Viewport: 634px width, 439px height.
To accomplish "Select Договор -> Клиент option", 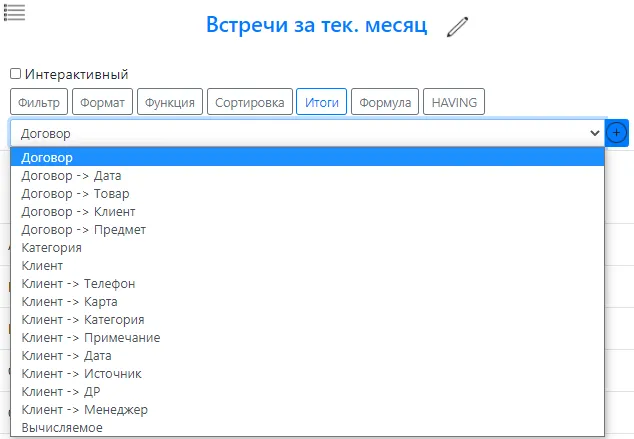I will [307, 211].
